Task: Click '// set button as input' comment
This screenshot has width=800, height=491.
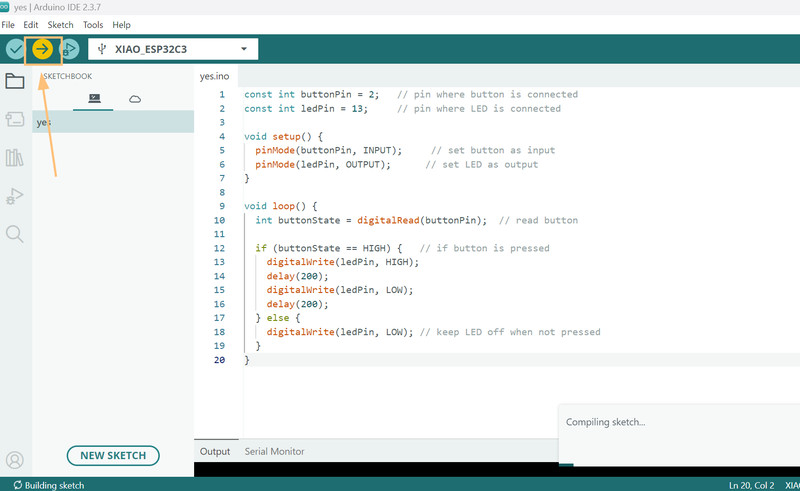Action: pyautogui.click(x=493, y=151)
